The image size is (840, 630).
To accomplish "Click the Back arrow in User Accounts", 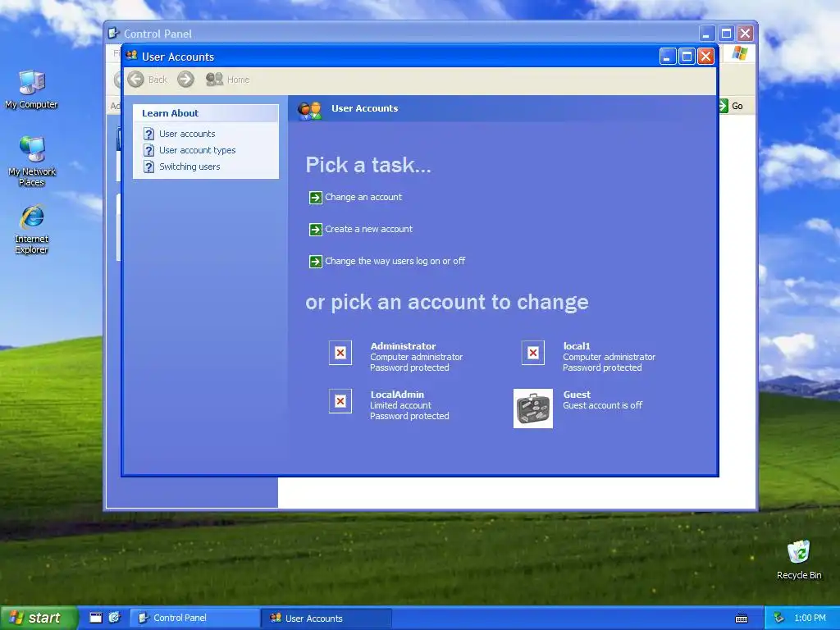I will 135,80.
